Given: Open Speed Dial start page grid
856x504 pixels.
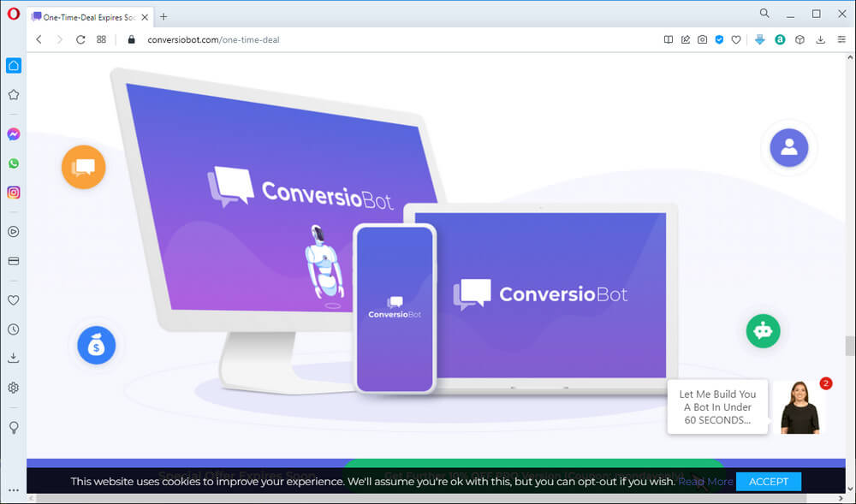Looking at the screenshot, I should coord(101,39).
